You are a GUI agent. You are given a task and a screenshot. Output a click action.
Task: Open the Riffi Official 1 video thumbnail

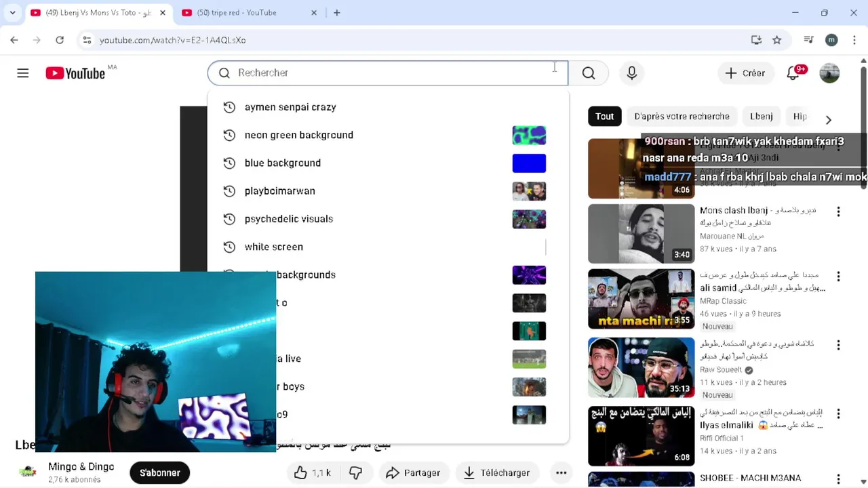click(642, 435)
